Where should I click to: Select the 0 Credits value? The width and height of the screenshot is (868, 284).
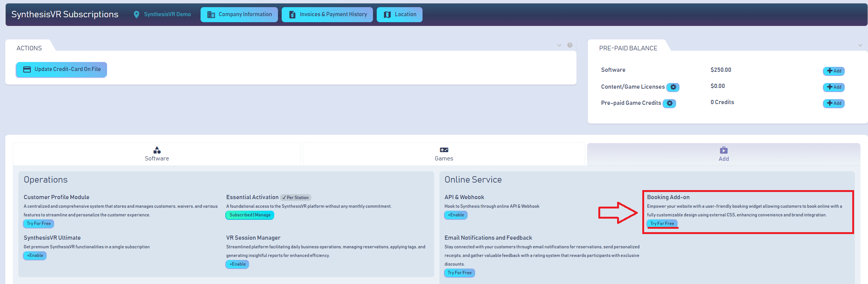pyautogui.click(x=722, y=102)
